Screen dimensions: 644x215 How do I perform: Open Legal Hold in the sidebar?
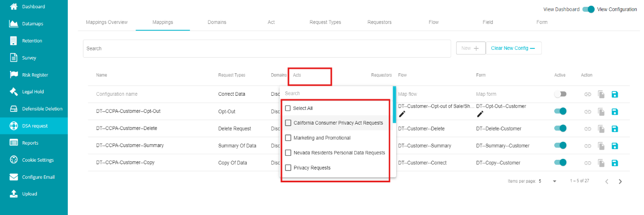pos(34,91)
